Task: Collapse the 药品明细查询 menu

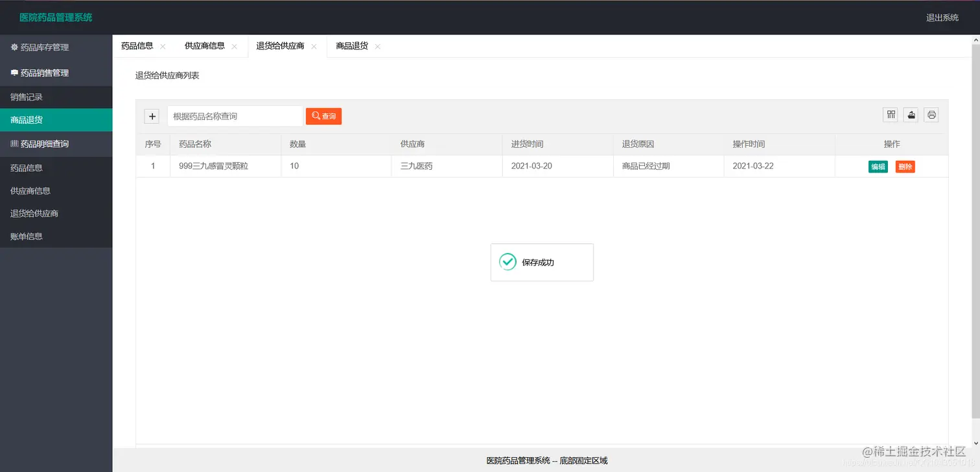Action: coord(56,144)
